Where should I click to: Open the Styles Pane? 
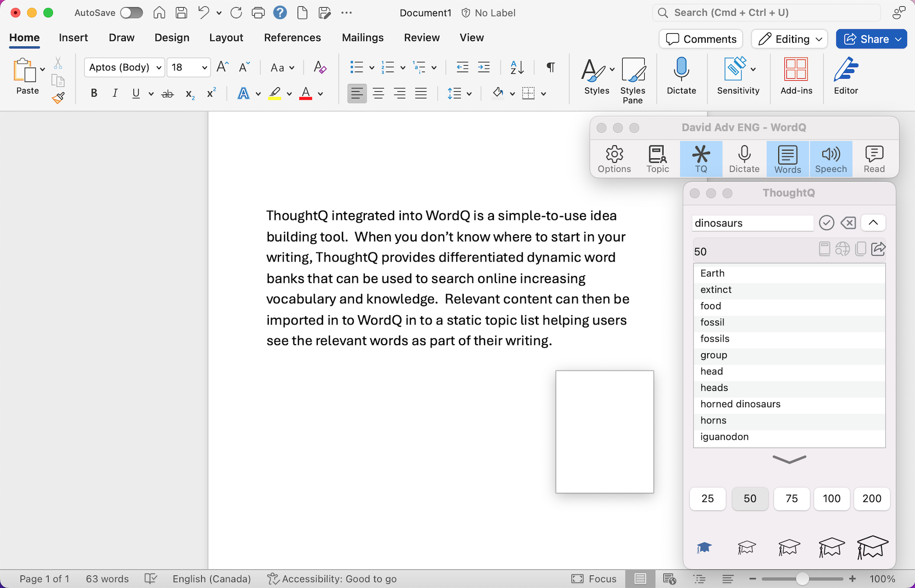(x=633, y=80)
